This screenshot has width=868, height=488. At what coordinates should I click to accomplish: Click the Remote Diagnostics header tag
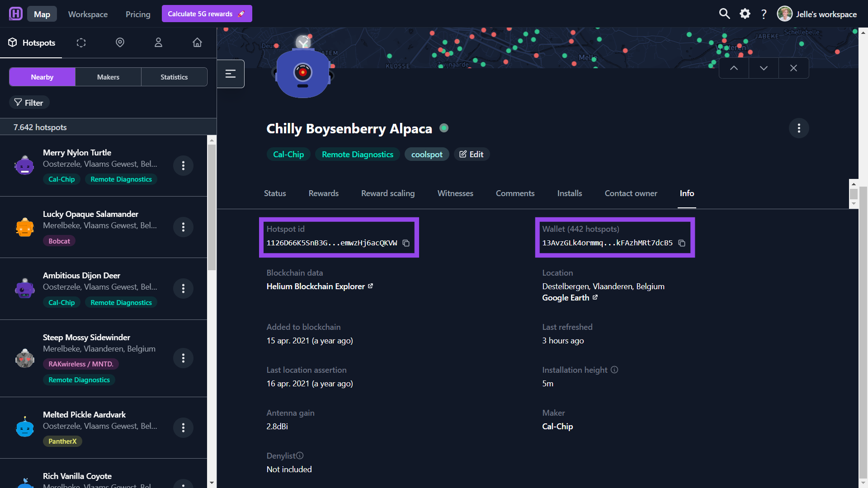[358, 154]
